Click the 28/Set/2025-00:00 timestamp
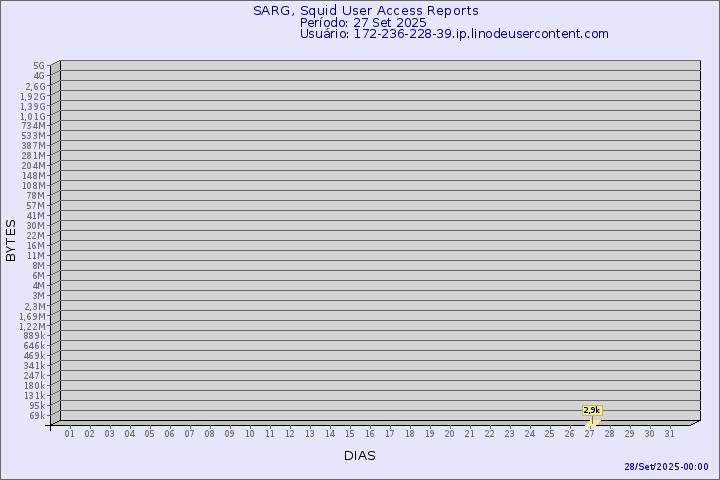The height and width of the screenshot is (480, 720). [x=666, y=467]
